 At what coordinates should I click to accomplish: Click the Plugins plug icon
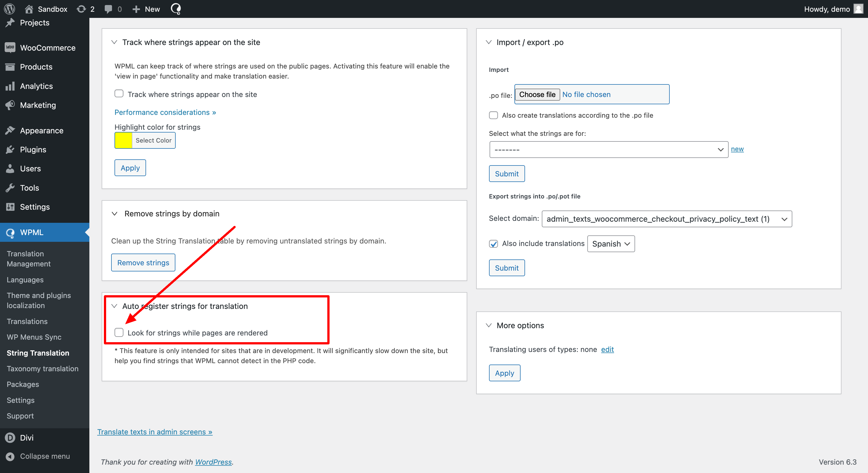[10, 150]
